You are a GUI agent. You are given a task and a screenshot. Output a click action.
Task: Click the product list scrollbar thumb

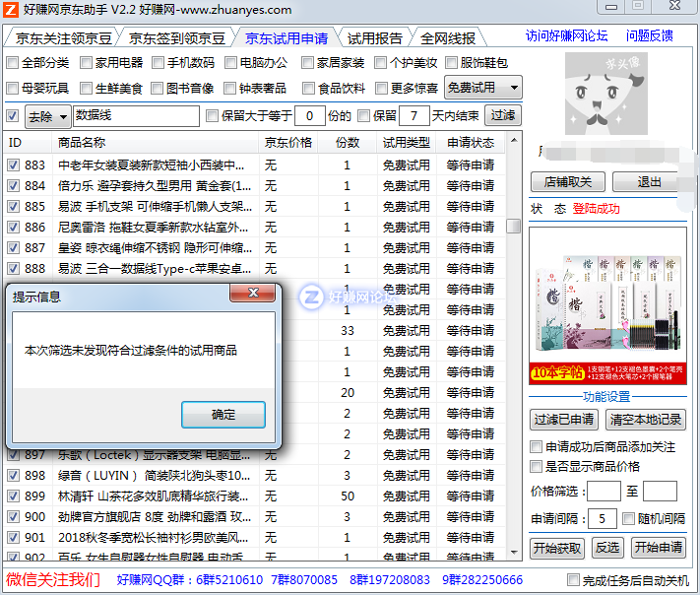(514, 226)
